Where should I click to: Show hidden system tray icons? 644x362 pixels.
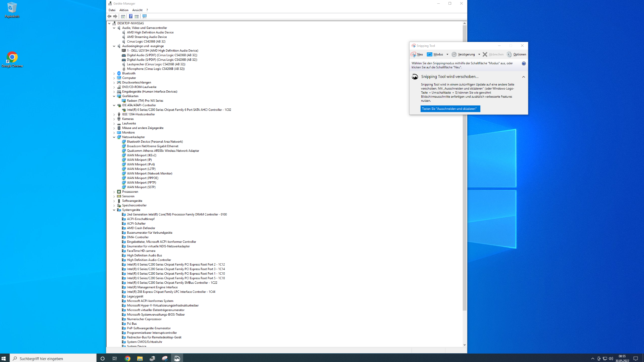(x=593, y=358)
